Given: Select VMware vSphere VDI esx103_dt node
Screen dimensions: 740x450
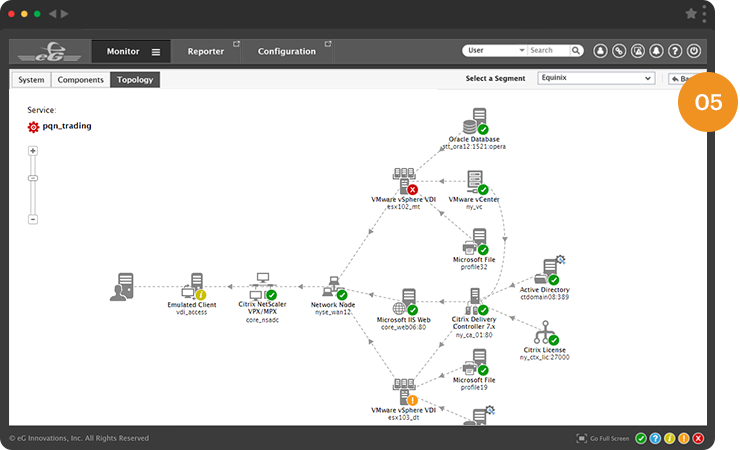Looking at the screenshot, I should (405, 392).
